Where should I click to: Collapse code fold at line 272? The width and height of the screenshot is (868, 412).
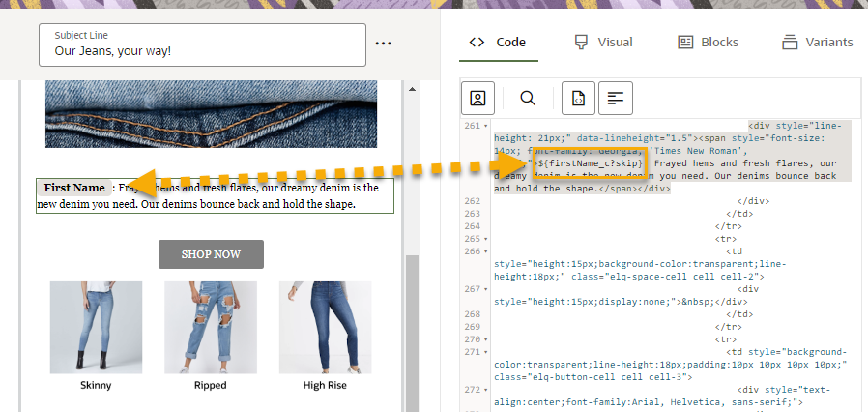[x=485, y=390]
